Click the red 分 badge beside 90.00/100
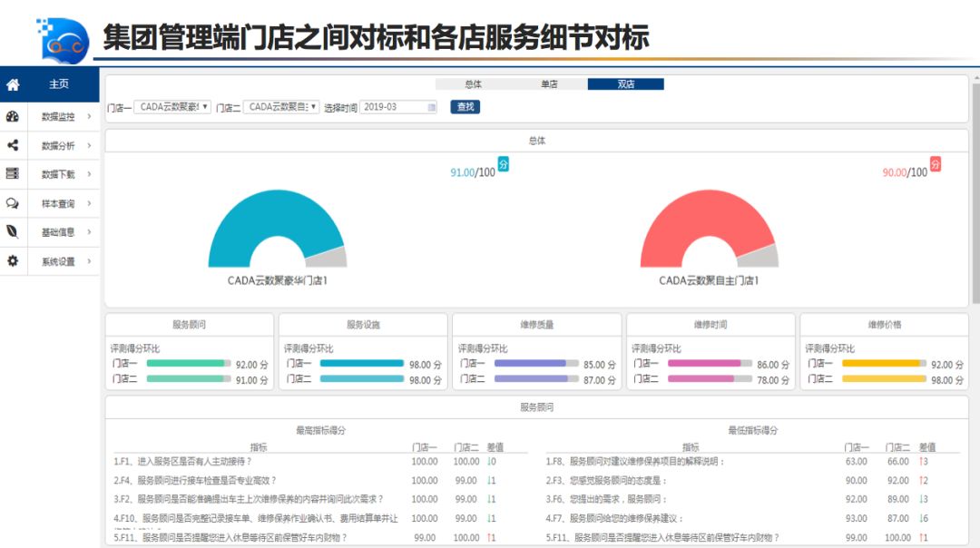Screen dimensions: 980x548 [x=935, y=164]
